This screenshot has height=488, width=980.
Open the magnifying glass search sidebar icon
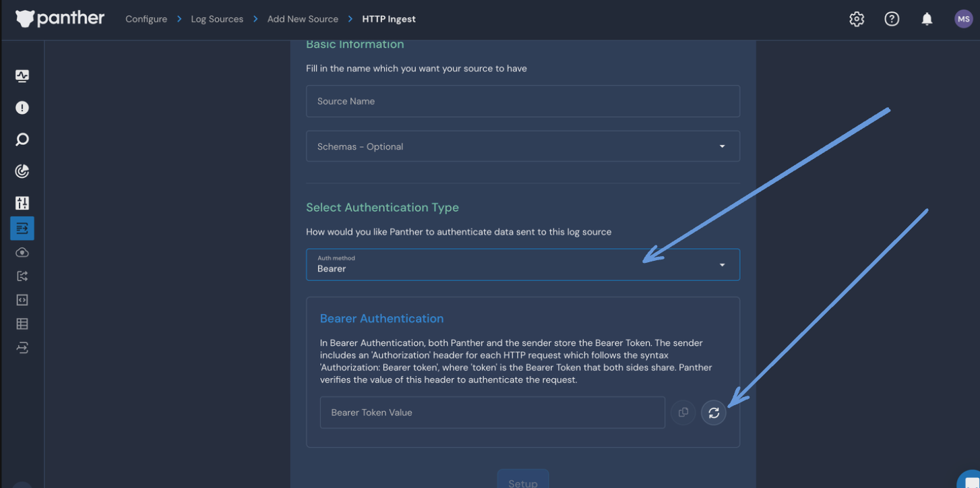click(22, 140)
